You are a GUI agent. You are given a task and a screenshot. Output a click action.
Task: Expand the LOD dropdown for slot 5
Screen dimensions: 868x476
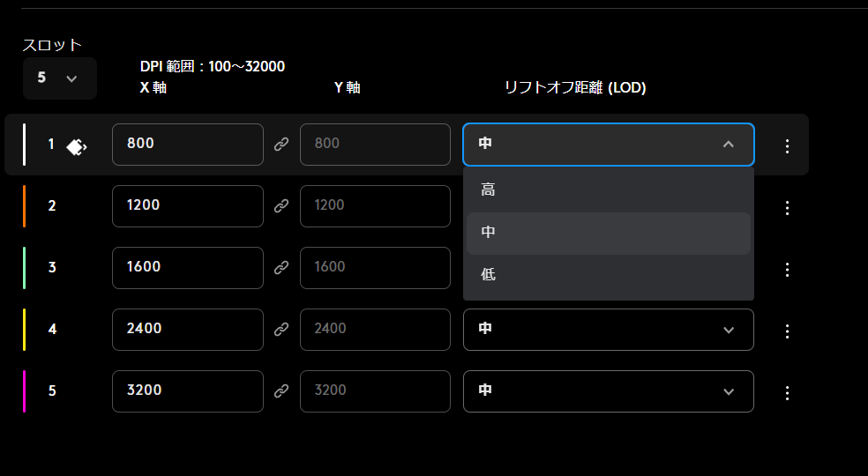(608, 391)
